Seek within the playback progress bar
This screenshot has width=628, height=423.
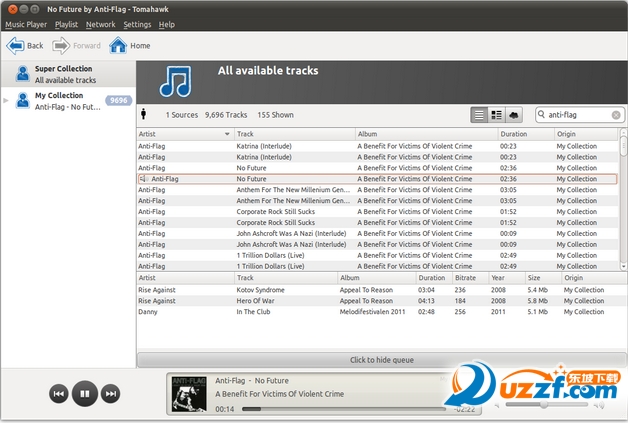tap(344, 409)
